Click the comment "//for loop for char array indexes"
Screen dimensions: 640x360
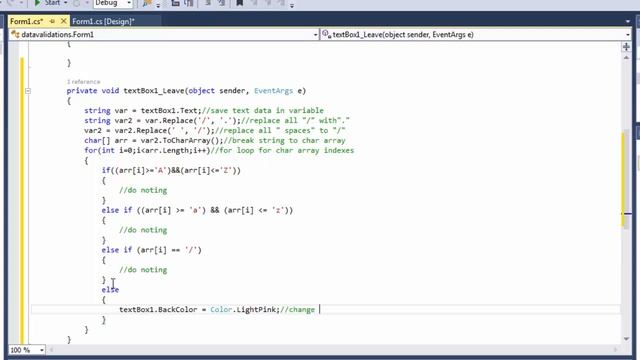click(x=282, y=151)
